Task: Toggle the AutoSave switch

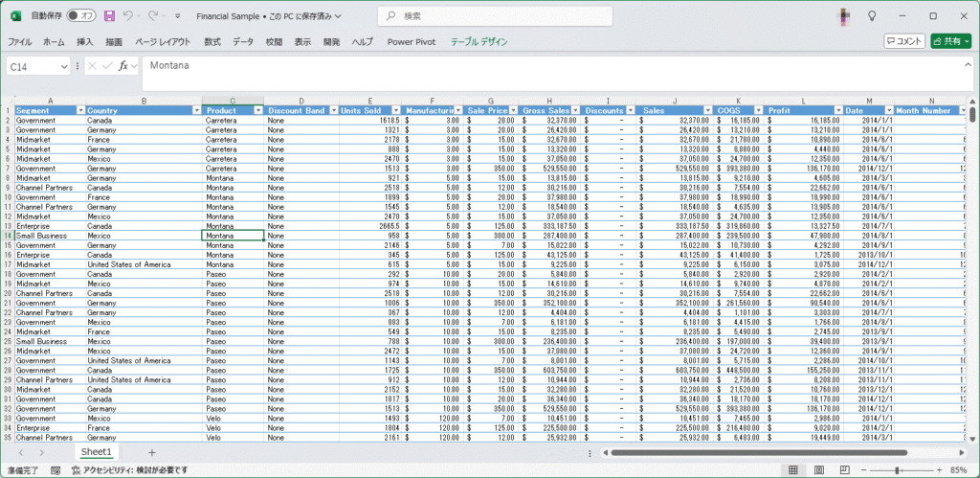Action: (x=81, y=15)
